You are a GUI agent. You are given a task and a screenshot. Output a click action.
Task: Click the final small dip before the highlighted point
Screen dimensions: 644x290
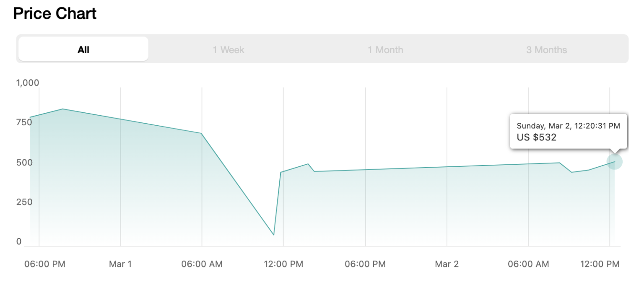tap(571, 172)
